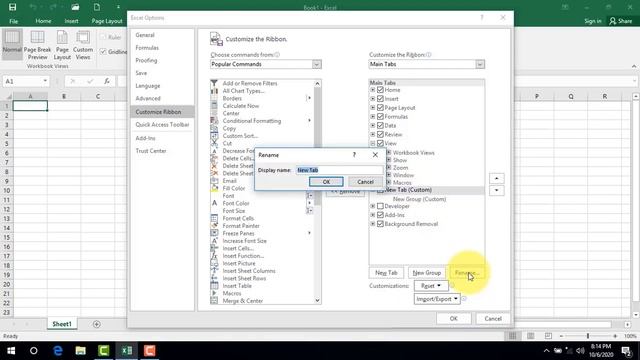Open the Custom Views icon
The image size is (640, 360).
[83, 38]
